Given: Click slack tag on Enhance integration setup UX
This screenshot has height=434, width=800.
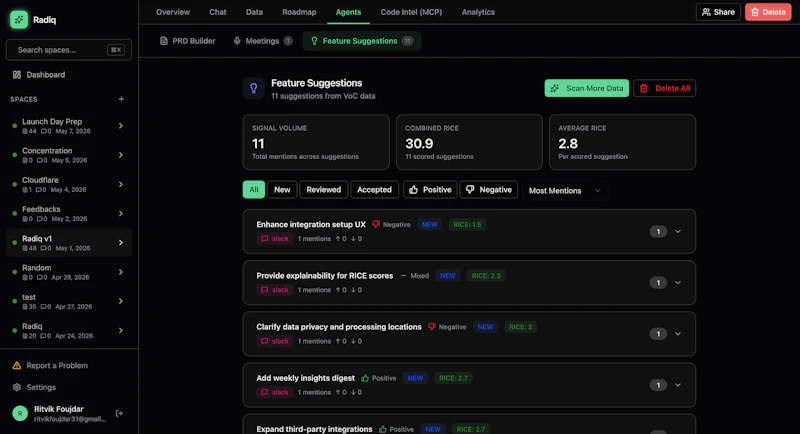Looking at the screenshot, I should click(275, 239).
